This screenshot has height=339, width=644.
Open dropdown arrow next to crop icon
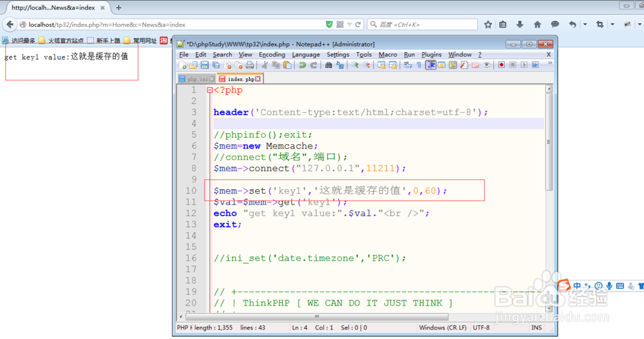click(x=612, y=24)
